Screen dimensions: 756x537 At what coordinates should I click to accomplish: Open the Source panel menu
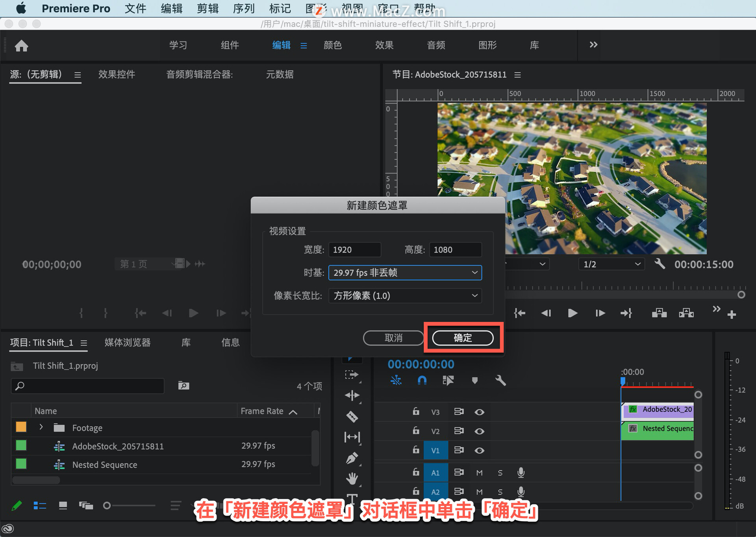click(78, 75)
